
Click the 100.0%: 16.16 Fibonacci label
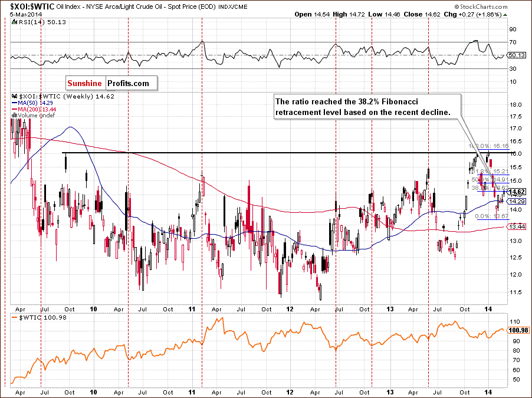488,146
